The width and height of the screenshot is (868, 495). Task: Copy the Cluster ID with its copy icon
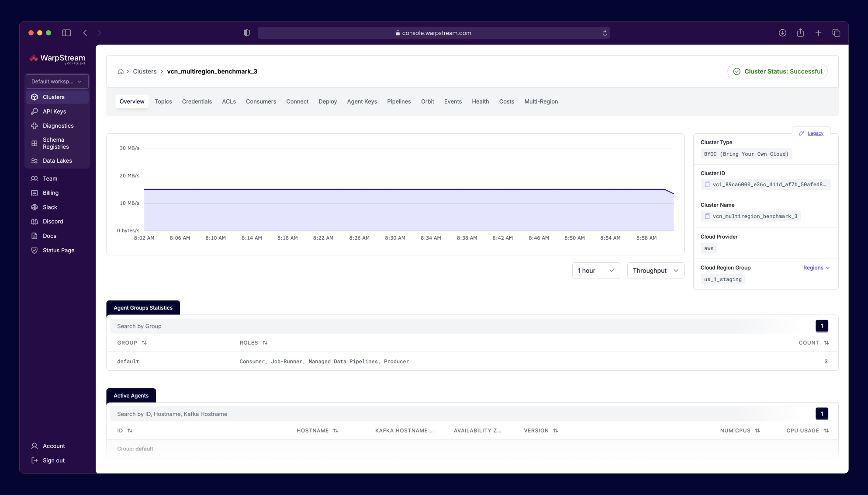(707, 185)
